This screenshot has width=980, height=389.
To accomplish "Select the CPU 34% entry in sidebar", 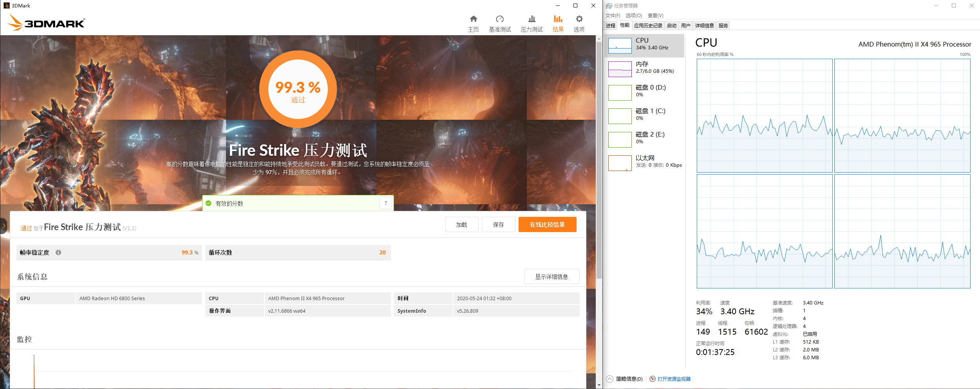I will click(645, 46).
